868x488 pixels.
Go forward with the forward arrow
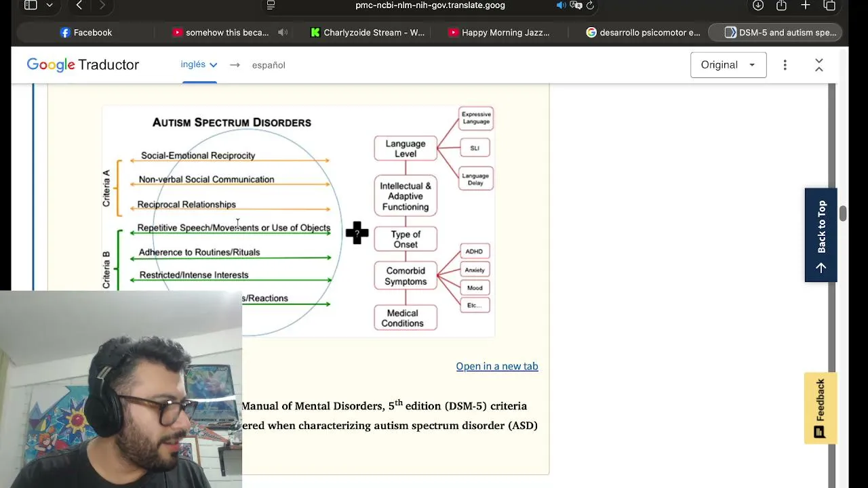tap(102, 5)
